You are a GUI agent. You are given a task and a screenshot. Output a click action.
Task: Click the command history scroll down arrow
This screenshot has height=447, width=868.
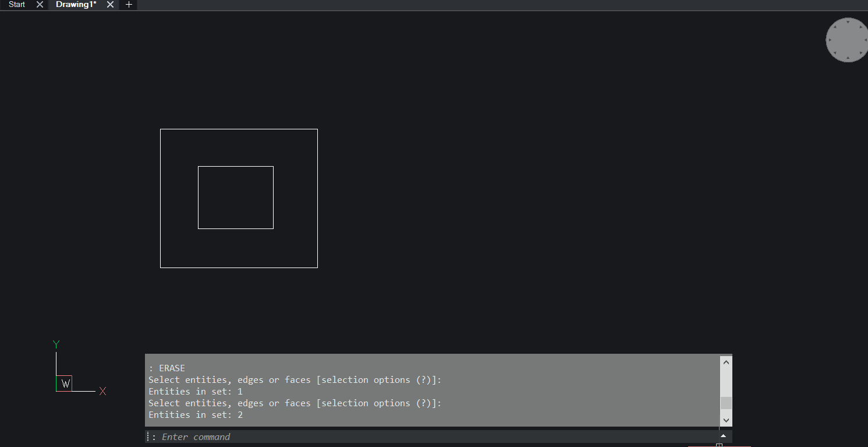pos(725,420)
